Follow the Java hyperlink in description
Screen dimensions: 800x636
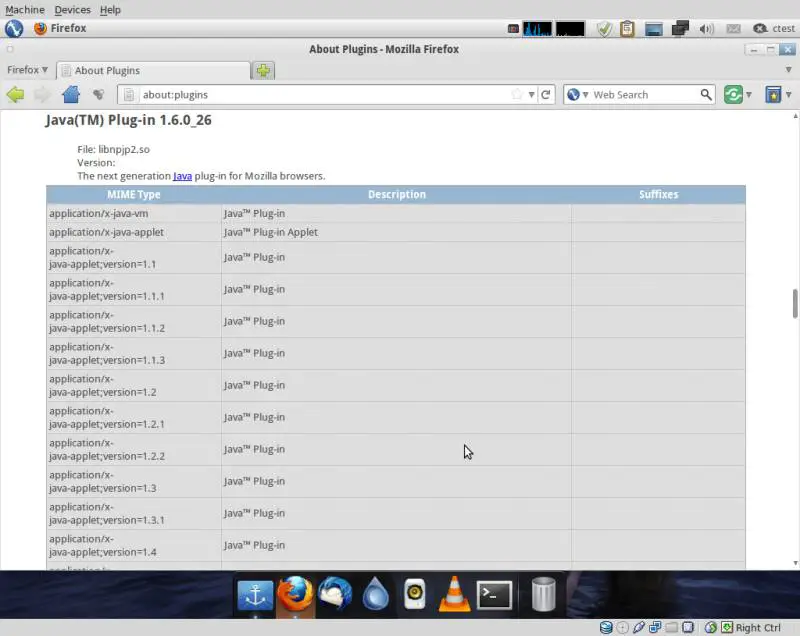(x=182, y=176)
